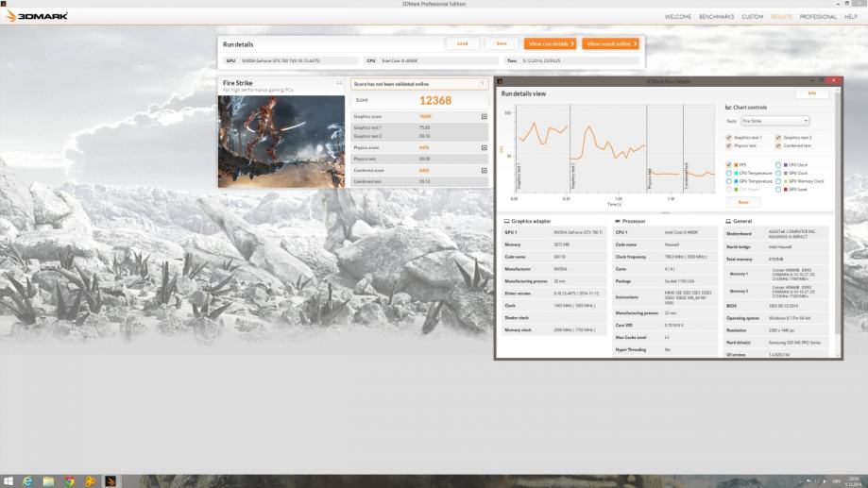Open the Benchmarks tab
This screenshot has height=488, width=868.
click(x=716, y=17)
